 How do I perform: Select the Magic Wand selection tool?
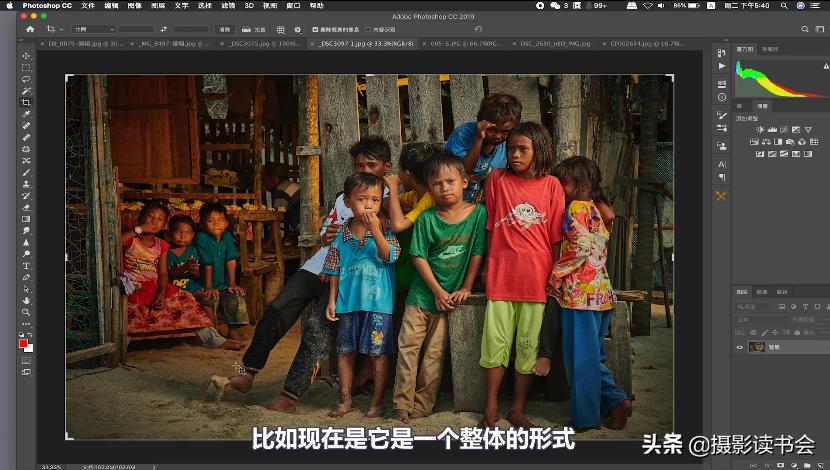click(x=26, y=91)
